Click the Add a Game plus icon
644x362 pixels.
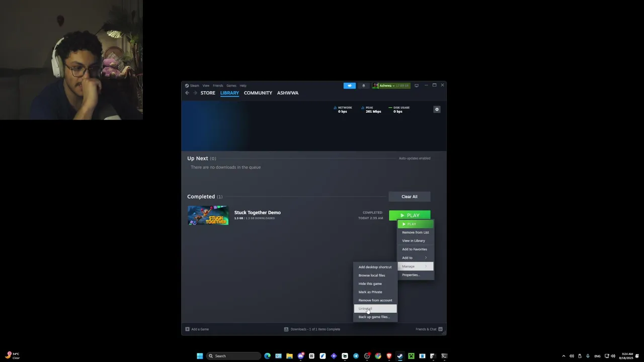[x=187, y=329]
